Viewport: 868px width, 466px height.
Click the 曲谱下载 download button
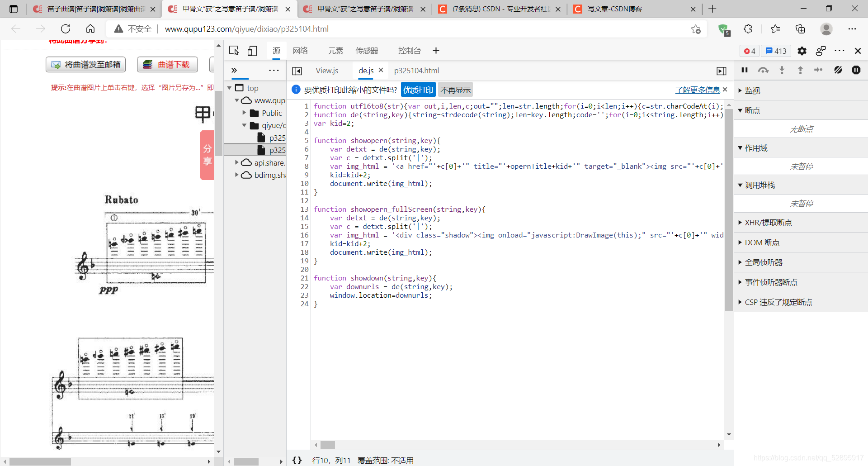168,65
